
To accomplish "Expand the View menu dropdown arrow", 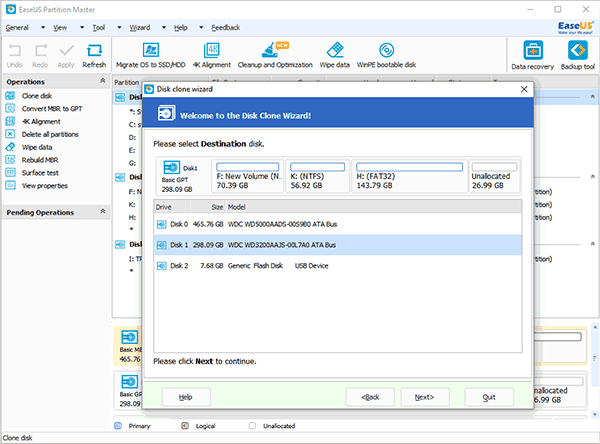I will (x=82, y=28).
